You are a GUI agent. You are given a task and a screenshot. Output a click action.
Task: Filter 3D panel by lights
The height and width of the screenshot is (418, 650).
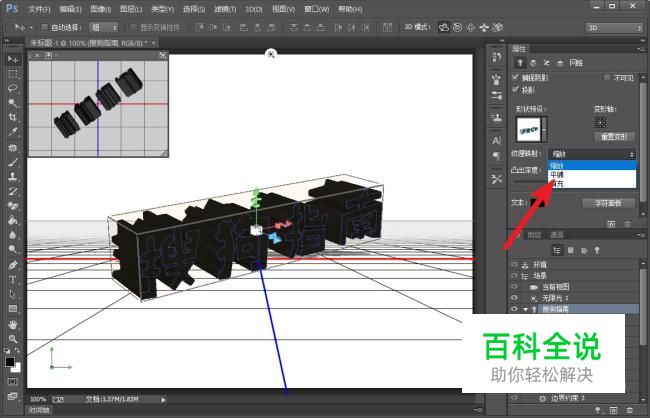[x=597, y=250]
